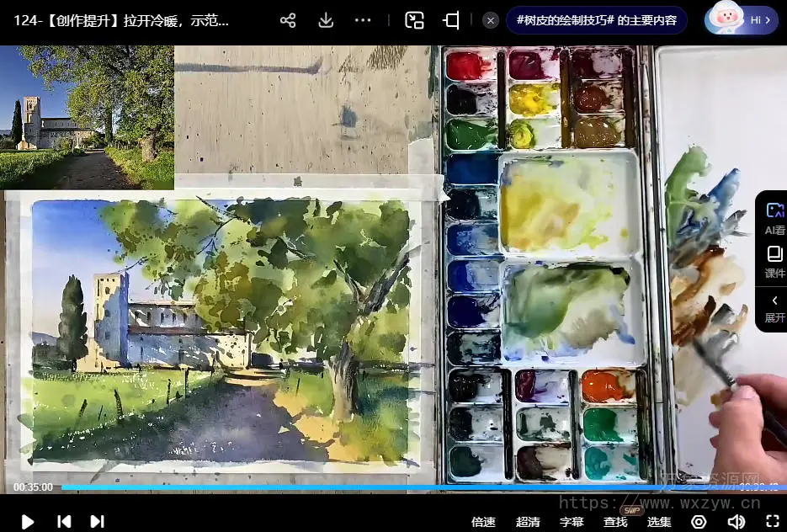The image size is (787, 532).
Task: Open the 超清 video quality menu
Action: 528,522
